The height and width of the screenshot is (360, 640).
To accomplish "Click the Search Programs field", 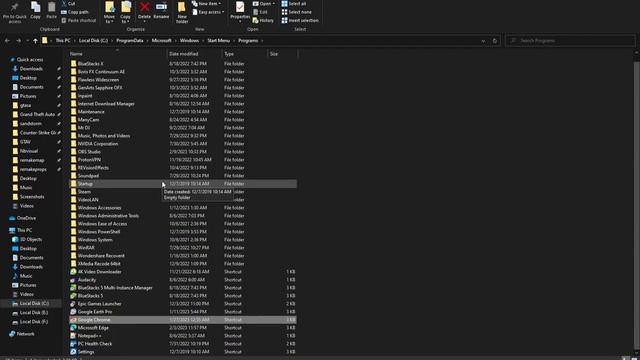I will tap(570, 41).
